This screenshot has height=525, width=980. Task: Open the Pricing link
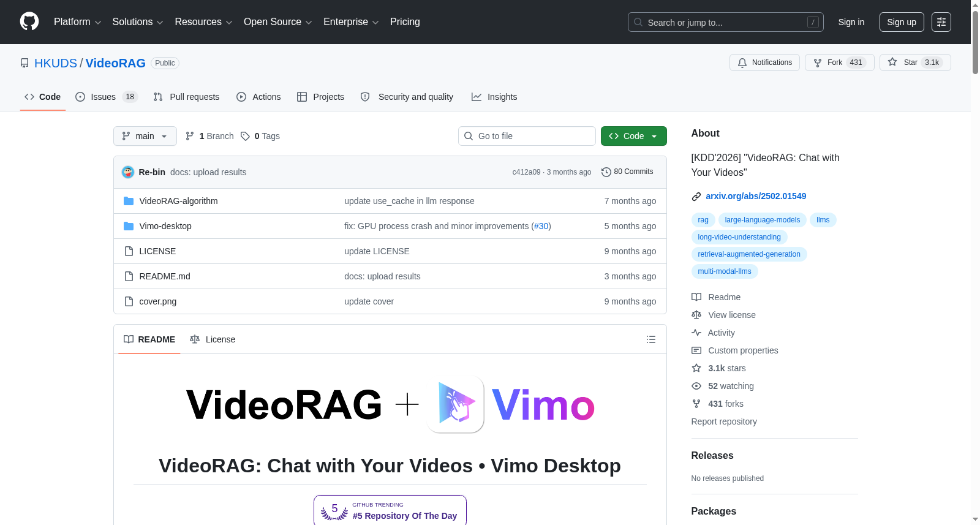pos(405,22)
